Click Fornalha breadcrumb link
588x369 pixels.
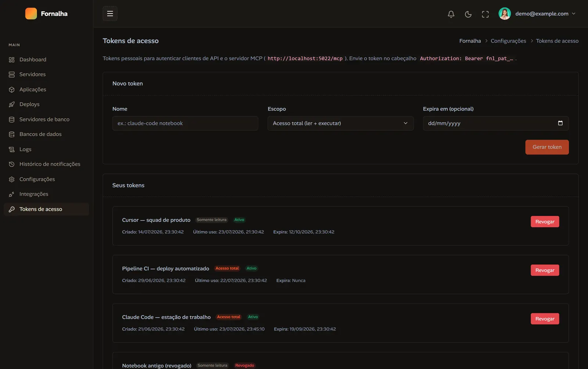(470, 41)
